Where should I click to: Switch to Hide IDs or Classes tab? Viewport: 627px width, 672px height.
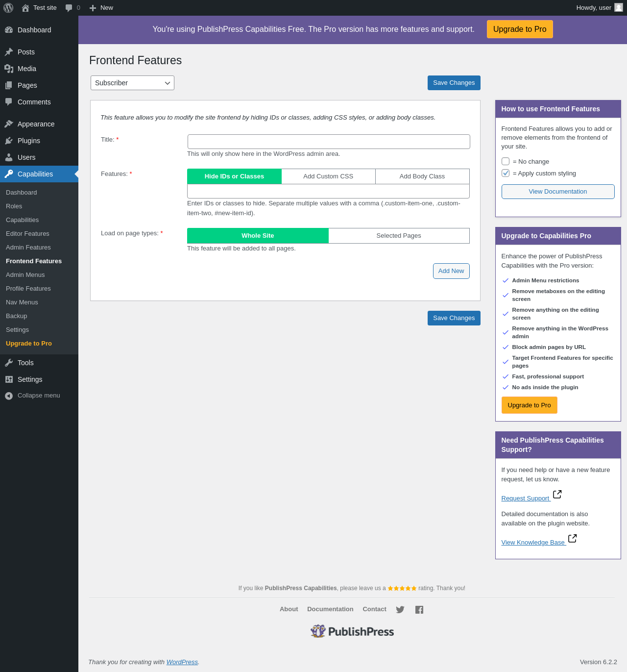click(x=234, y=176)
